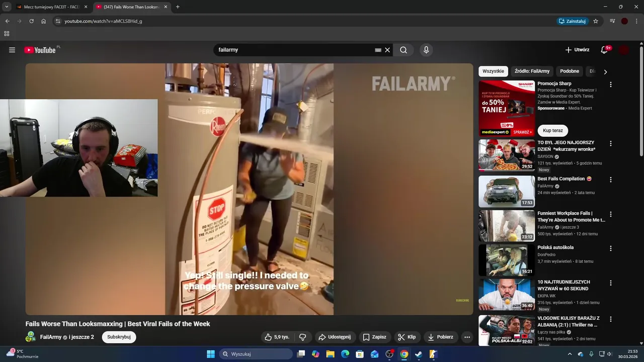Open a new browser tab
This screenshot has width=644, height=362.
[178, 7]
